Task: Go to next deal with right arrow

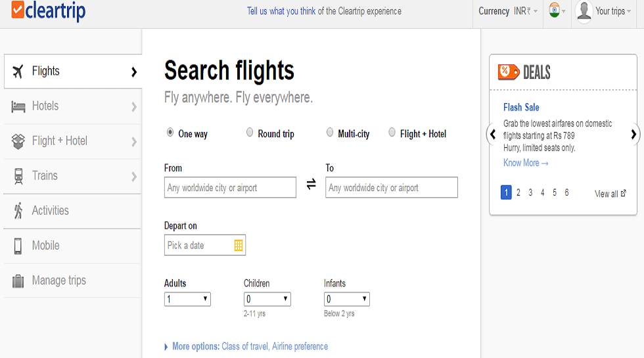Action: [x=633, y=134]
